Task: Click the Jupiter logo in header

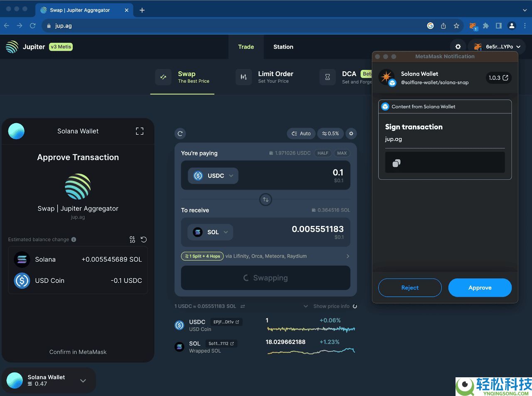Action: click(12, 47)
